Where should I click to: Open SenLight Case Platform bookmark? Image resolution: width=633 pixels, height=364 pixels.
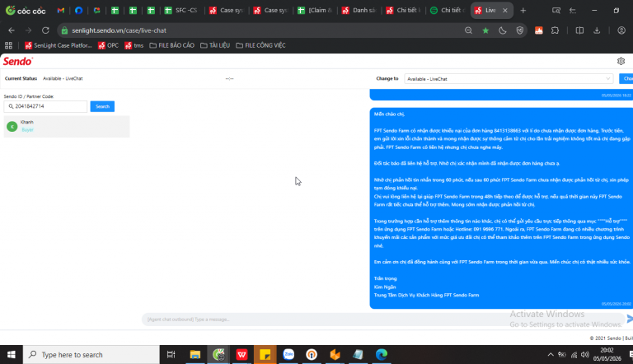[x=59, y=45]
